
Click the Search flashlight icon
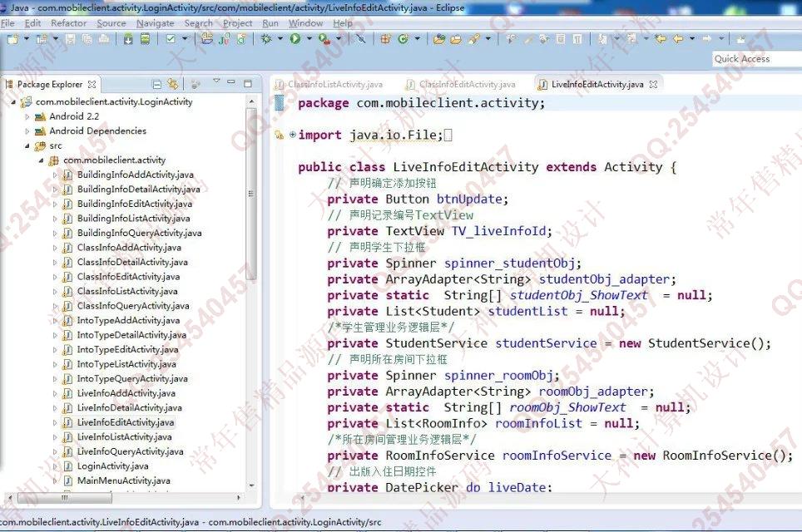pyautogui.click(x=474, y=39)
